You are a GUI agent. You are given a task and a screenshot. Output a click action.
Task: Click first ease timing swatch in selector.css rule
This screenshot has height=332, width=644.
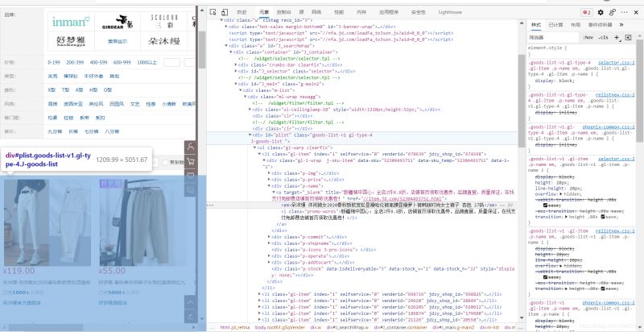546,205
